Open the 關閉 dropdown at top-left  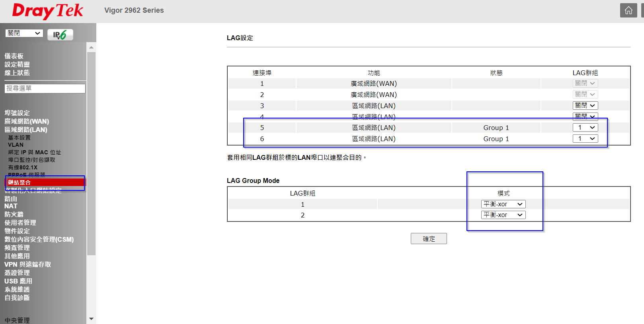(24, 33)
